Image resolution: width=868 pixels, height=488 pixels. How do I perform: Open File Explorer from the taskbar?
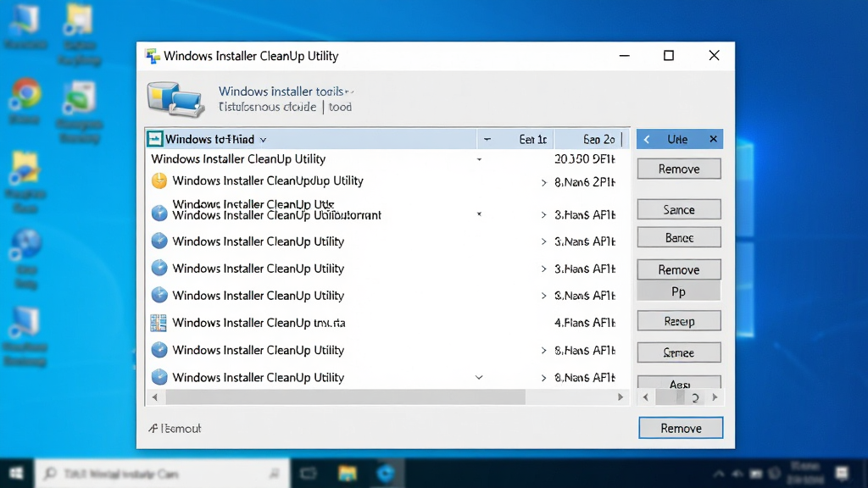[348, 474]
